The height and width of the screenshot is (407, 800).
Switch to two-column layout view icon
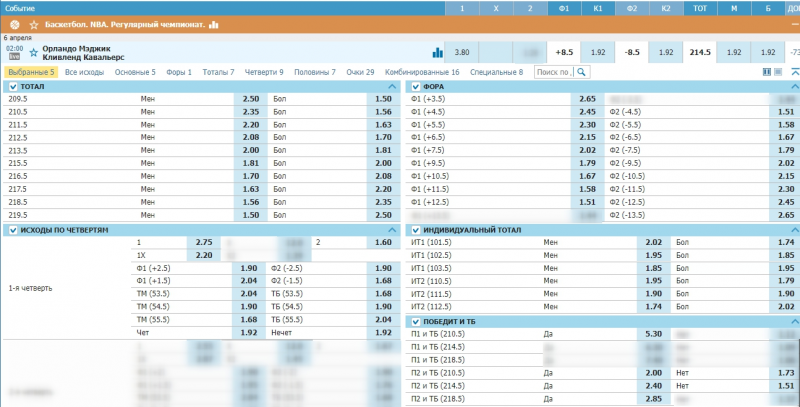[767, 72]
